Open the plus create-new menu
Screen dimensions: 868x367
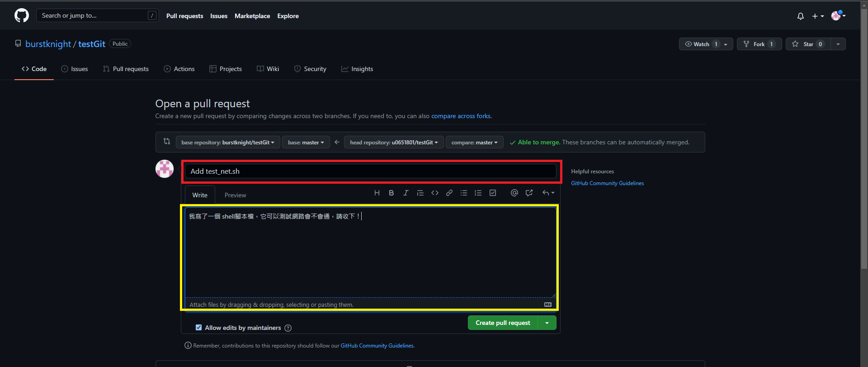tap(818, 16)
